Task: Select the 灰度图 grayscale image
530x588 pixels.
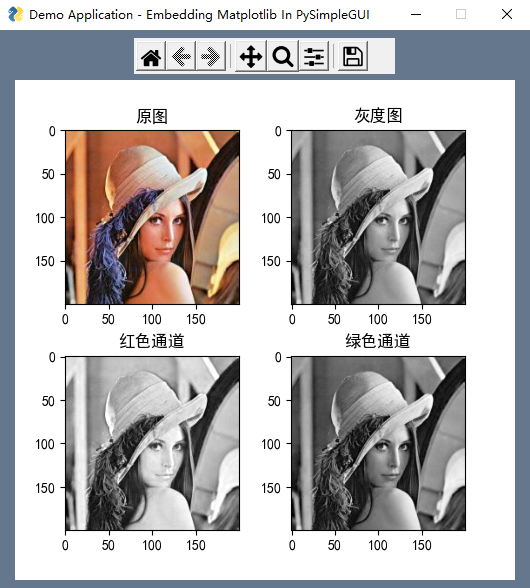Action: 378,218
